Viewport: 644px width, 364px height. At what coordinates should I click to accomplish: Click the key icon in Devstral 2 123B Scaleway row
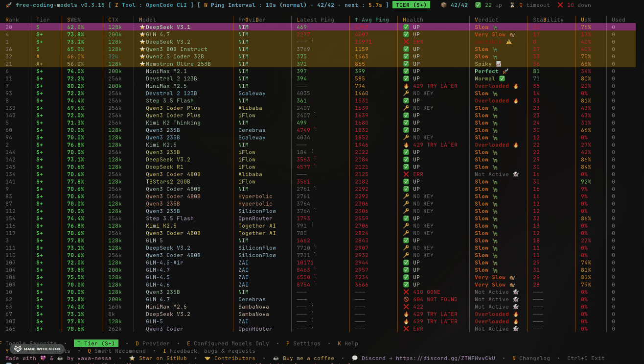click(x=406, y=93)
